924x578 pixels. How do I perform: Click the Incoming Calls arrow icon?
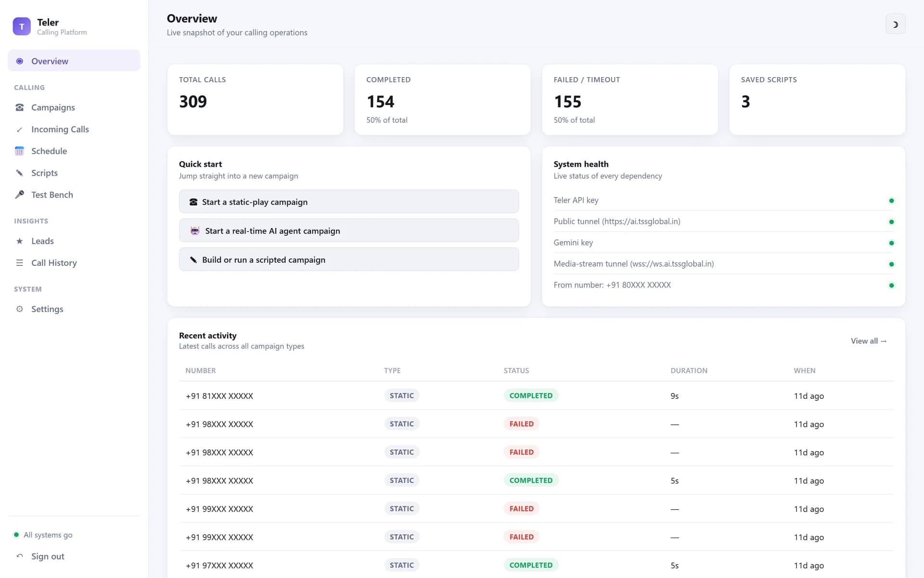20,130
